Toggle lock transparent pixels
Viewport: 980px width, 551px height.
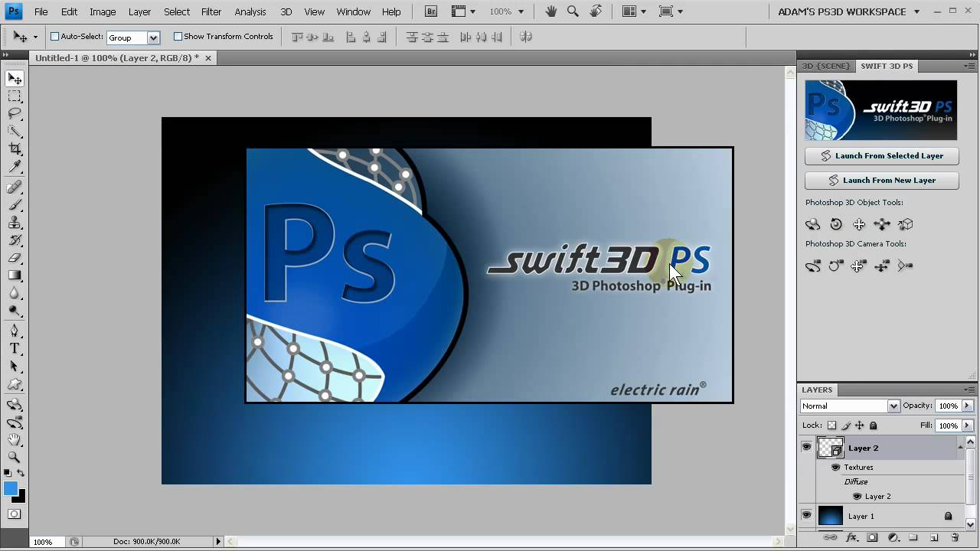pos(832,425)
